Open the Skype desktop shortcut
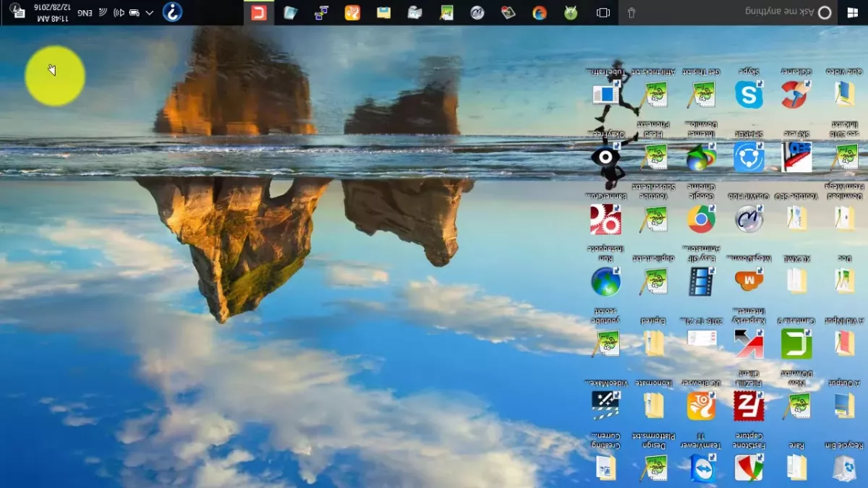Screen dimensions: 868x488 click(x=749, y=94)
